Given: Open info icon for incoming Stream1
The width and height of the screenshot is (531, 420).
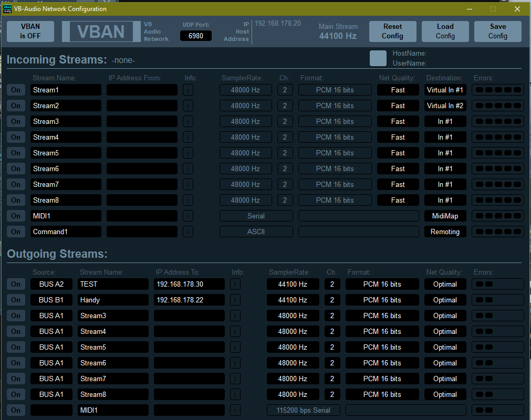Looking at the screenshot, I should [x=188, y=90].
